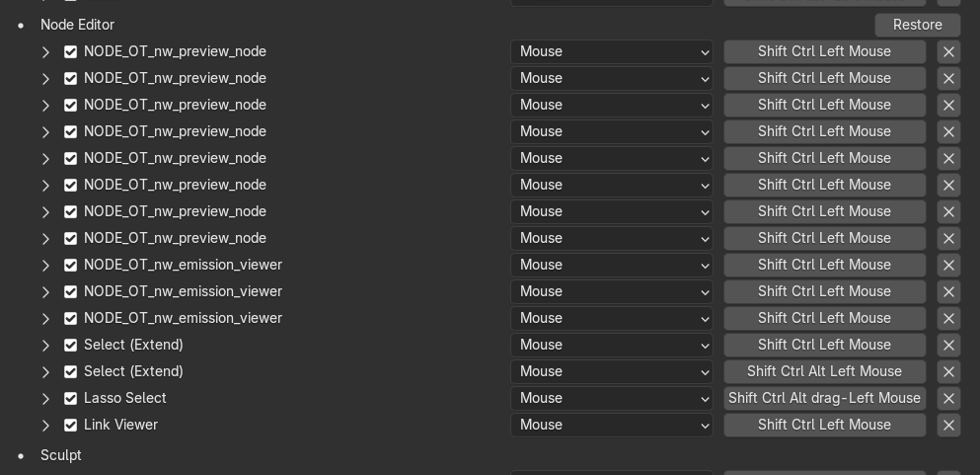Expand the Lasso Select keymap item
This screenshot has height=475, width=980.
tap(45, 398)
